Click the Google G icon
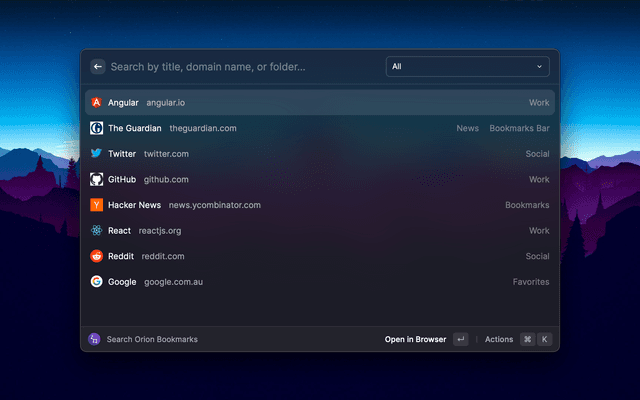This screenshot has width=640, height=400. pos(97,282)
